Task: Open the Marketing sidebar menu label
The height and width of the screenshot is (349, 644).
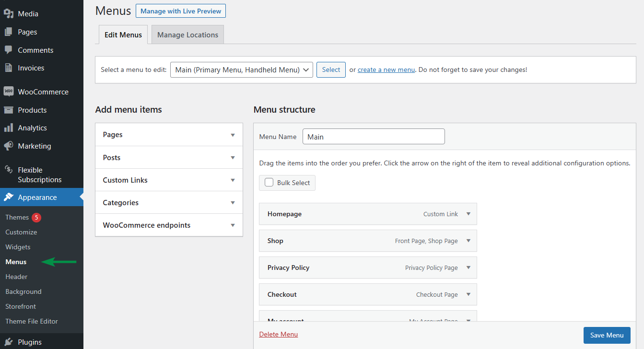Action: click(x=35, y=146)
